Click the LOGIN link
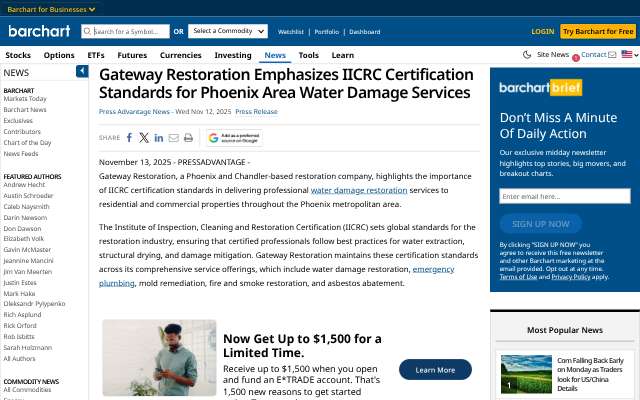This screenshot has width=640, height=400. 542,31
